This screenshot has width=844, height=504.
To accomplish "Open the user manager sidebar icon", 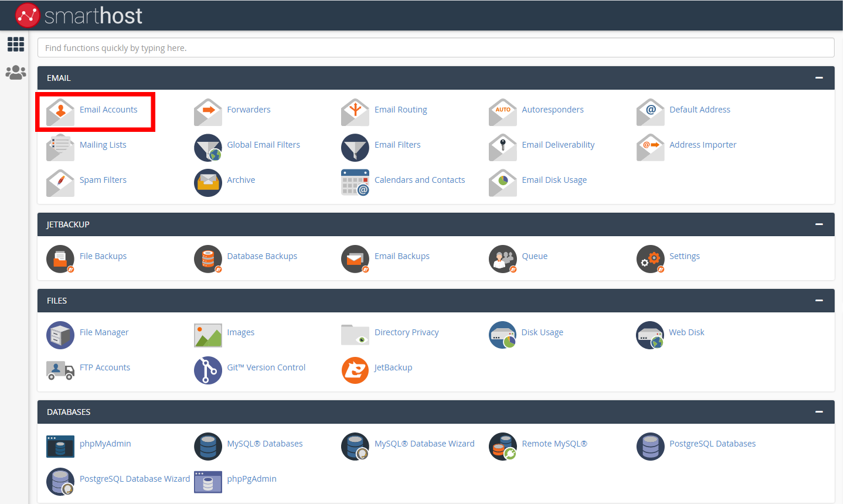I will (15, 73).
